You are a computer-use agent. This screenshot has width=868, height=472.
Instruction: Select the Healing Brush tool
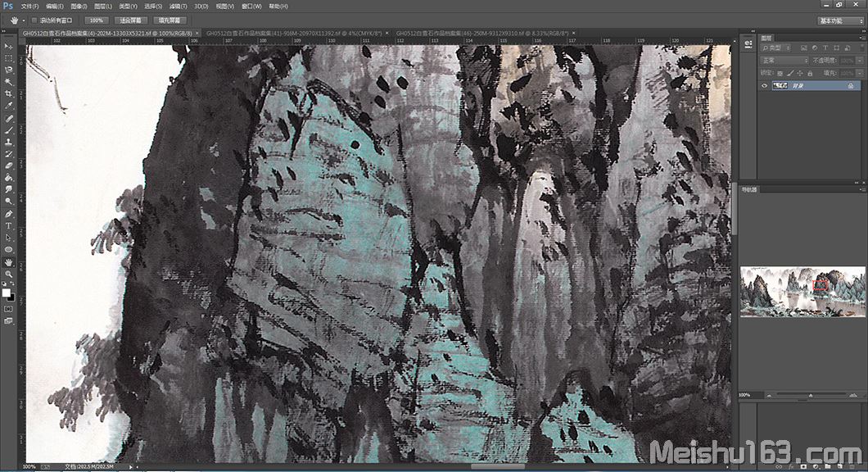(8, 118)
